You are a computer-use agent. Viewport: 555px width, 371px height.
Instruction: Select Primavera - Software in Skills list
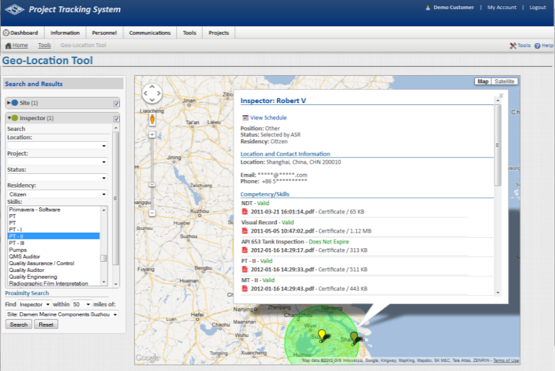point(54,210)
